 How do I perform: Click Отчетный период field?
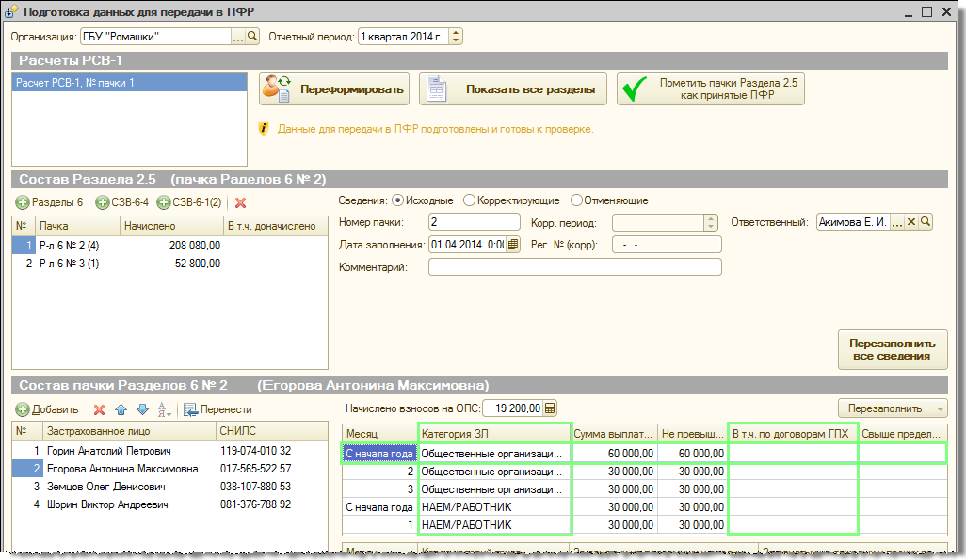pyautogui.click(x=404, y=37)
